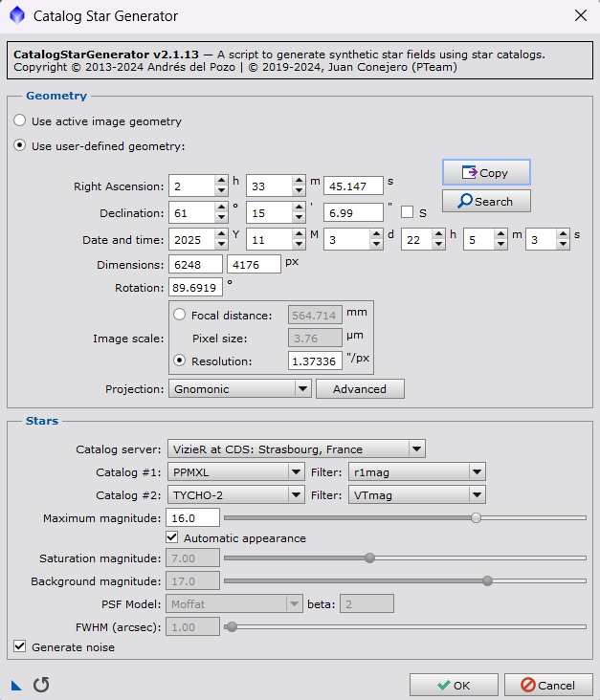Open Advanced projection settings
This screenshot has width=600, height=700.
point(360,389)
